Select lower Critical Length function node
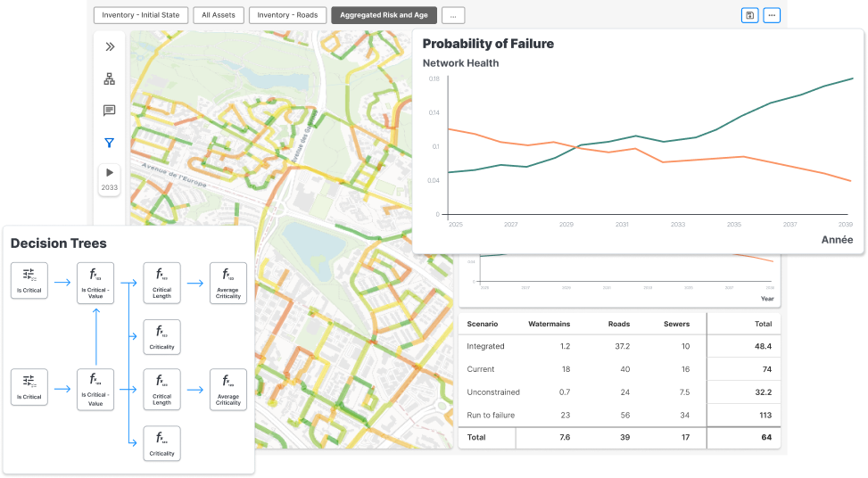This screenshot has width=868, height=478. click(x=161, y=390)
